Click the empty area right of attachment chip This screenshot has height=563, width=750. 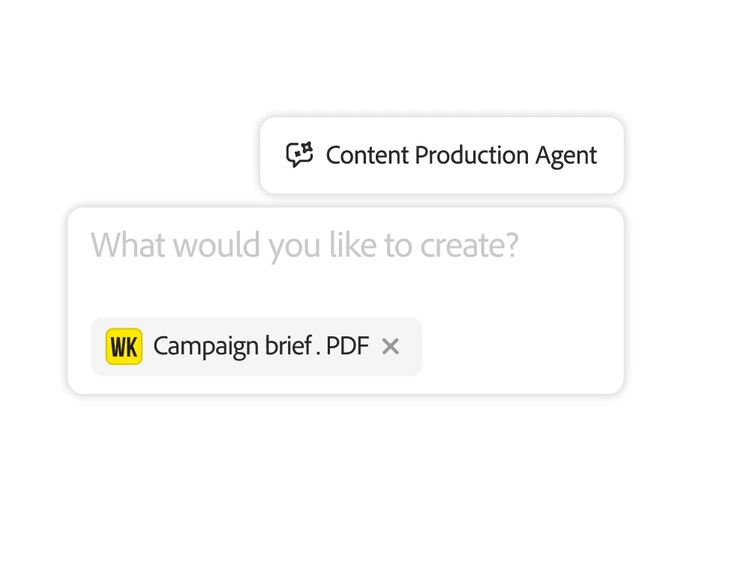[520, 346]
